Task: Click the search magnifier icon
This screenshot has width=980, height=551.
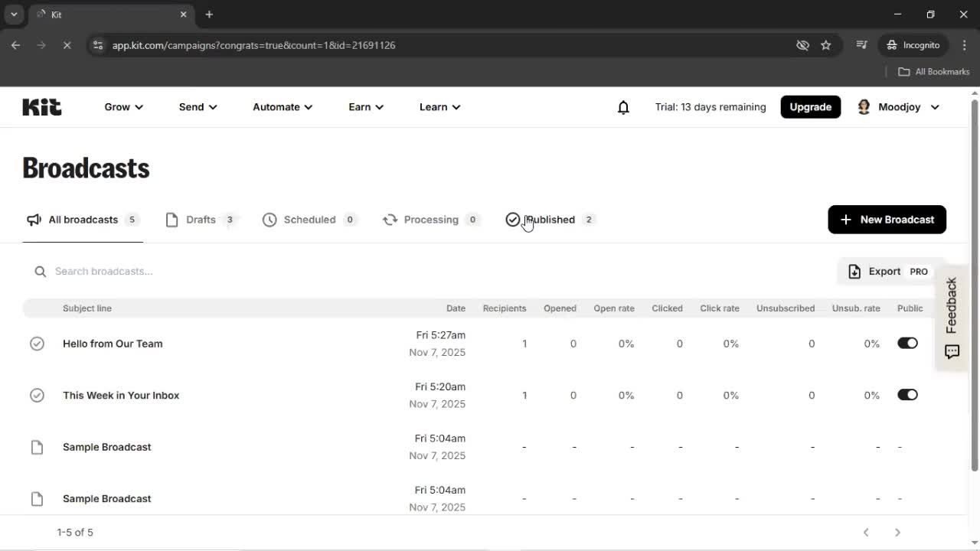Action: (x=40, y=271)
